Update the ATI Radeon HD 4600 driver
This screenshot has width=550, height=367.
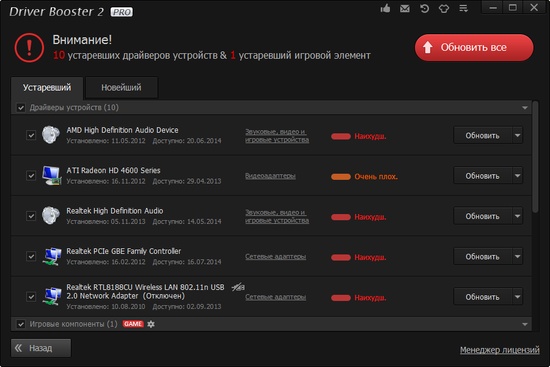coord(483,176)
